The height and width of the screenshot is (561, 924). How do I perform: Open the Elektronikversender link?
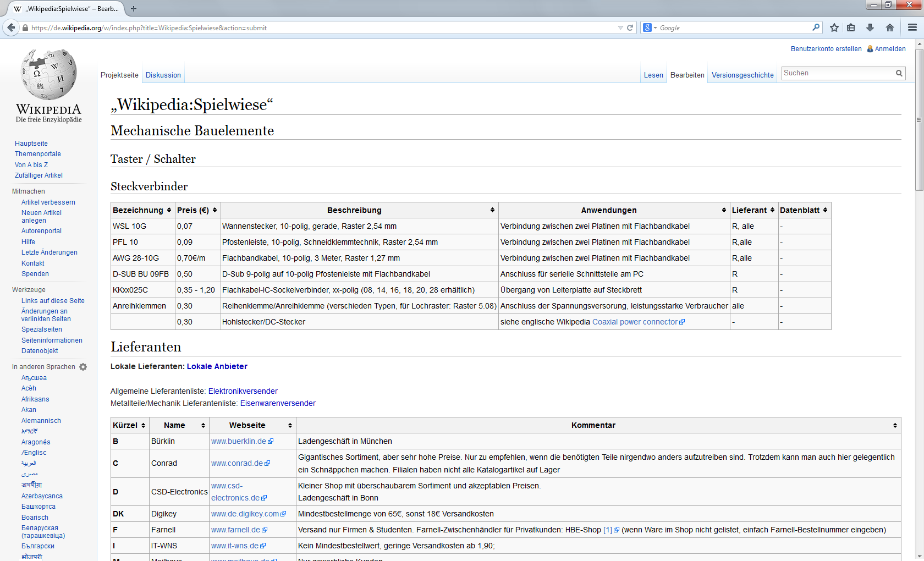pos(243,391)
